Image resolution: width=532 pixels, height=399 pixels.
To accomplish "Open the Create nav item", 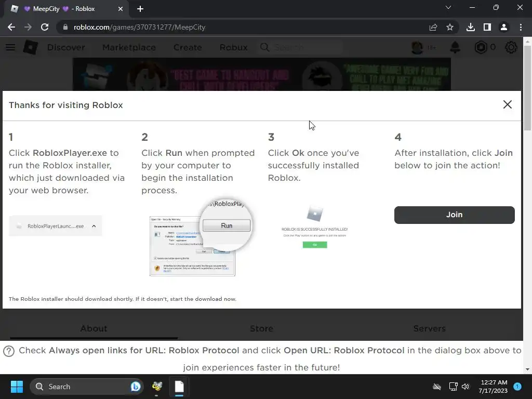I will click(x=188, y=47).
